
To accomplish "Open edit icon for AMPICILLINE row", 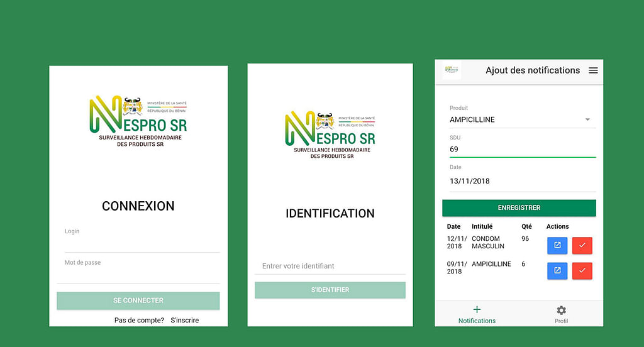I will tap(557, 271).
